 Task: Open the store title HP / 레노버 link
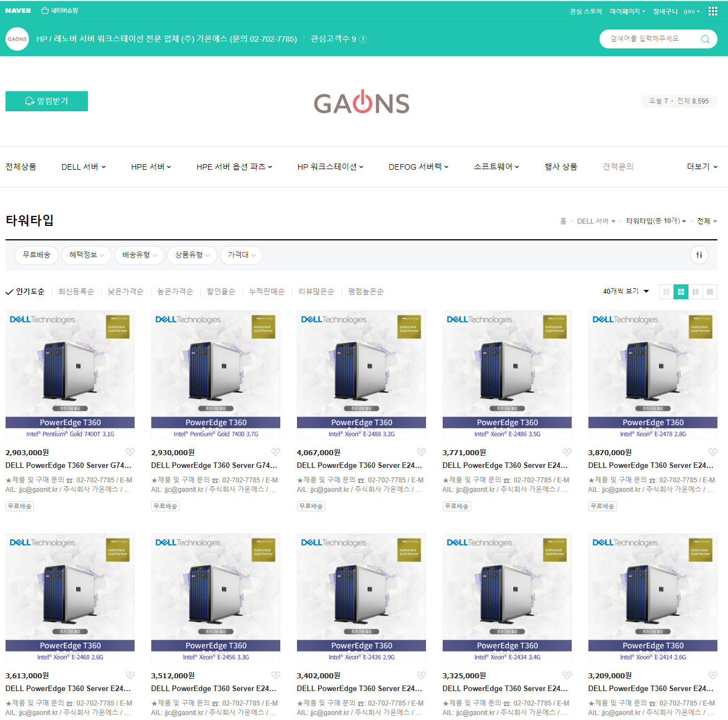click(x=167, y=39)
